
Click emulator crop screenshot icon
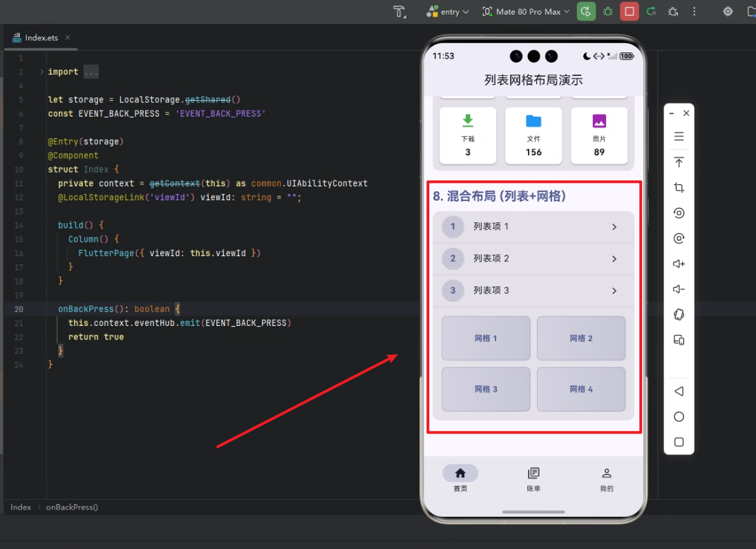click(x=679, y=188)
